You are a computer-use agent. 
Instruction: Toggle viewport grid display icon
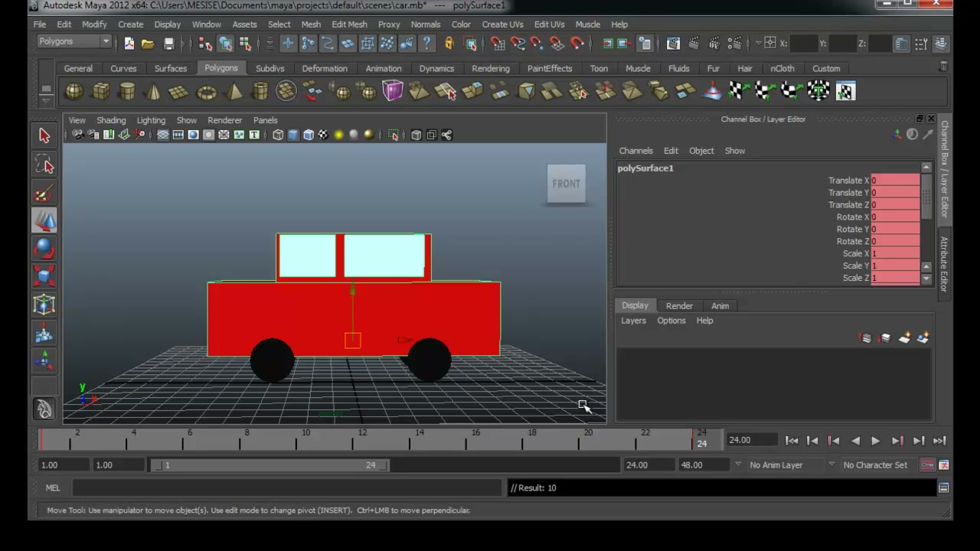(x=162, y=135)
